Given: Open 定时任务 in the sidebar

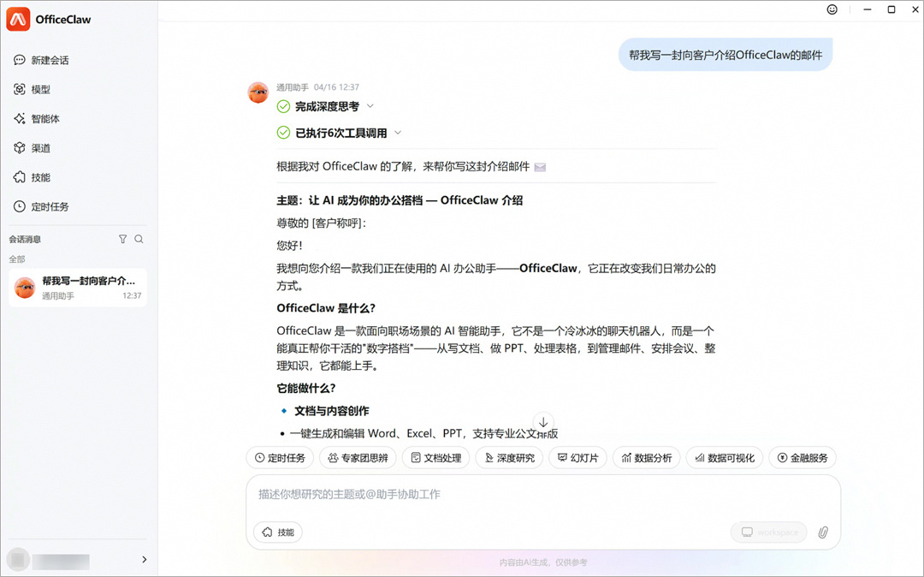Looking at the screenshot, I should [41, 207].
